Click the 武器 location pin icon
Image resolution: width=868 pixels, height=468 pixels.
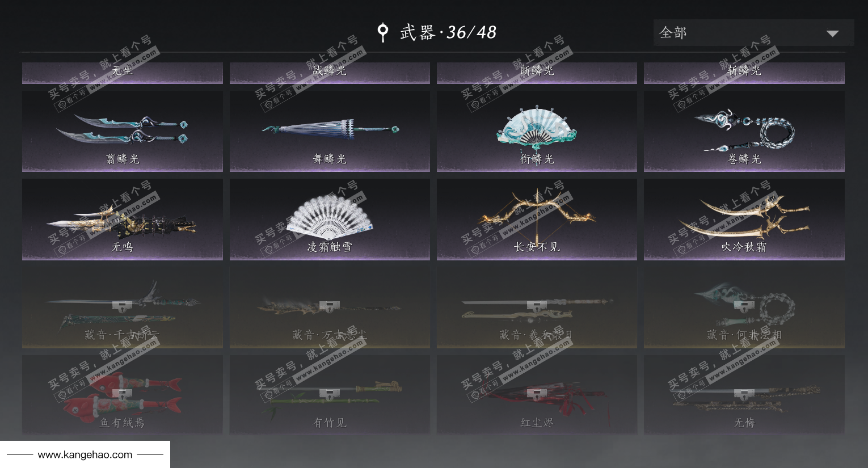tap(383, 32)
